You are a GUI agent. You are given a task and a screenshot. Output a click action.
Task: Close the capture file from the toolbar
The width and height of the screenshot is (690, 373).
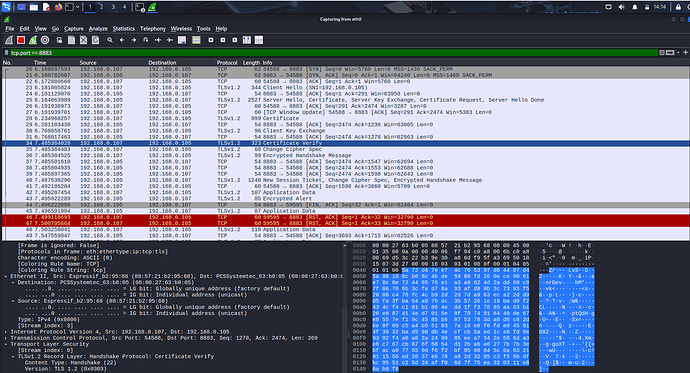pos(84,40)
